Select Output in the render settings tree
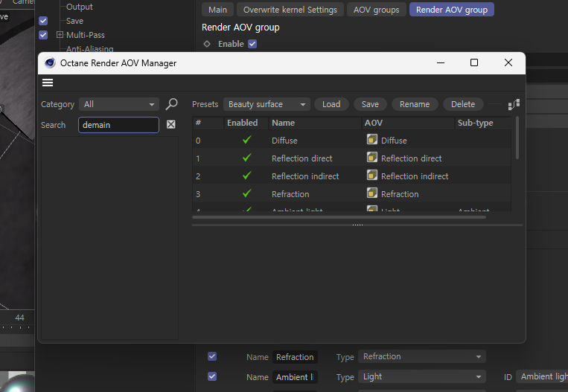 click(x=80, y=7)
